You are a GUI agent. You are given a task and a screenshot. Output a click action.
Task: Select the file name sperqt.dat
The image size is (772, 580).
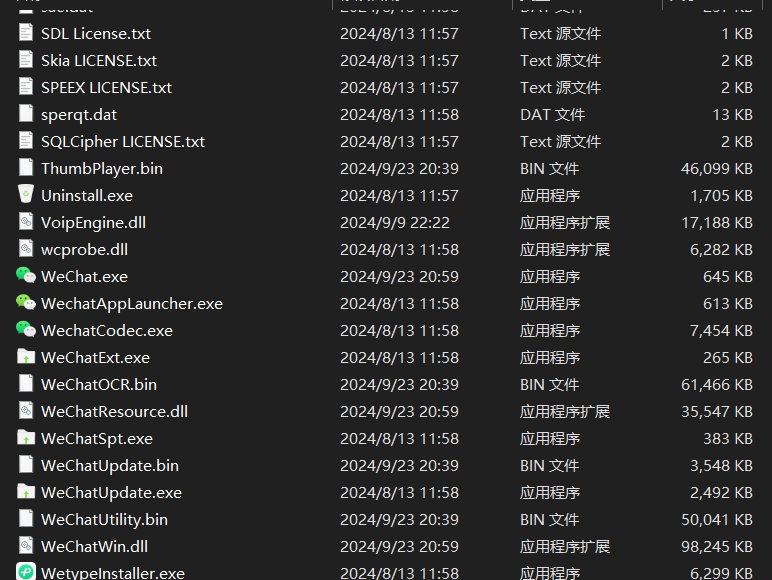pos(79,115)
